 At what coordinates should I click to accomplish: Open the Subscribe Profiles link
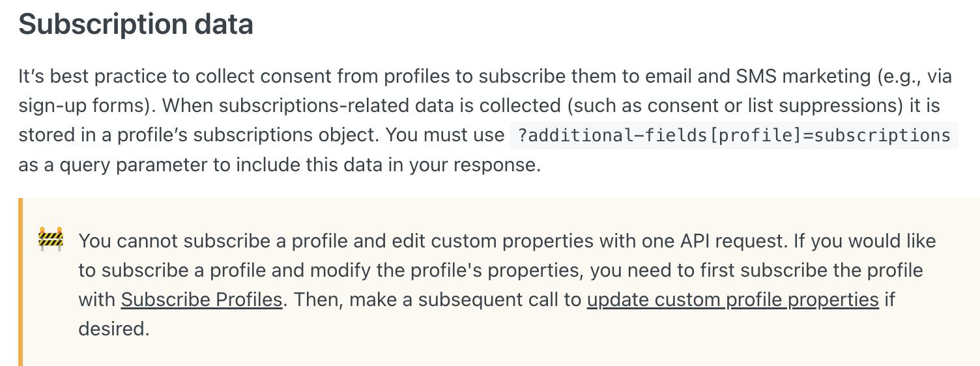(x=201, y=300)
